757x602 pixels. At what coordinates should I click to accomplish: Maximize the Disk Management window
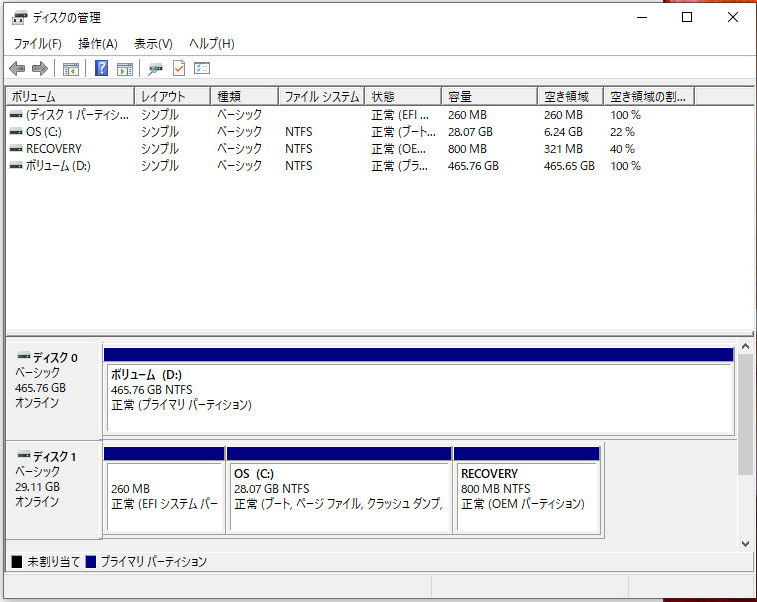pyautogui.click(x=687, y=17)
